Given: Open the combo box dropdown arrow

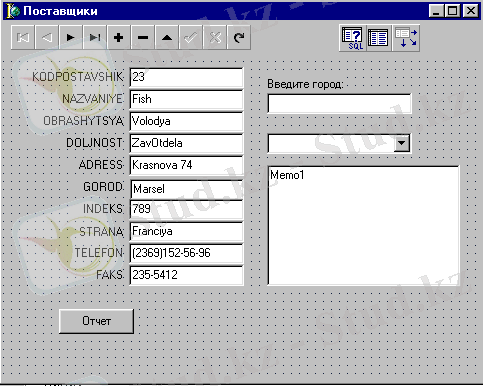Looking at the screenshot, I should 402,144.
